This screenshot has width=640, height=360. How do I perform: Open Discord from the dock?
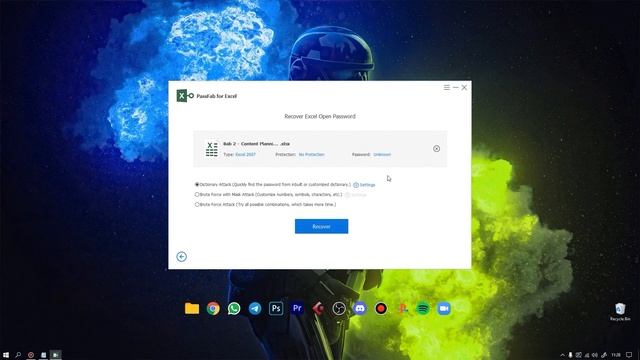click(x=360, y=309)
